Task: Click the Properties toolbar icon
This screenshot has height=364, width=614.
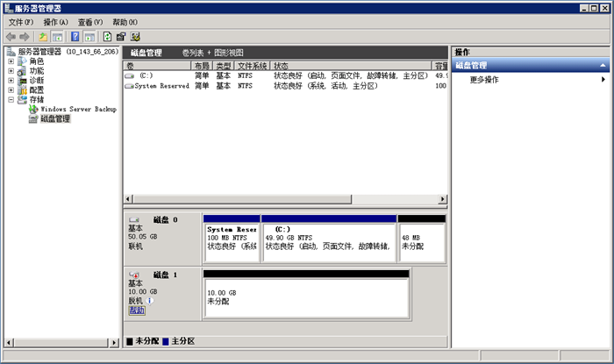Action: [121, 37]
